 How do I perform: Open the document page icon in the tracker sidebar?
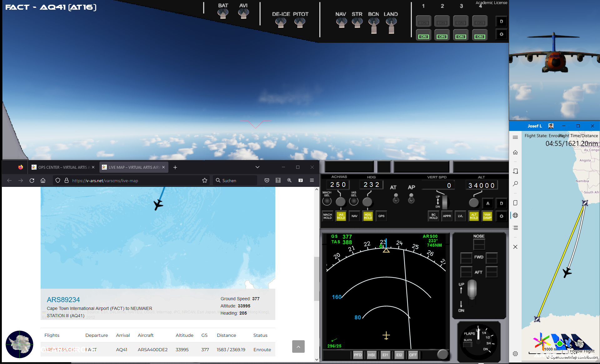click(x=515, y=203)
